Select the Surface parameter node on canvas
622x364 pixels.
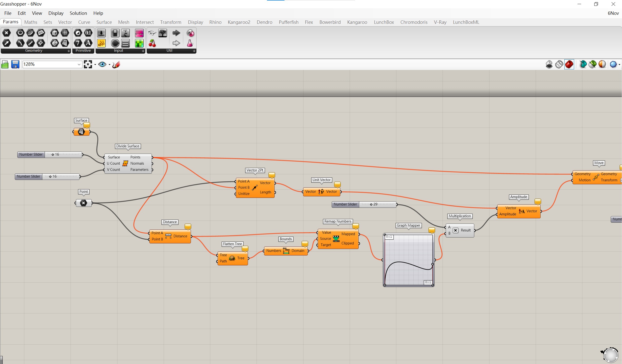tap(81, 132)
